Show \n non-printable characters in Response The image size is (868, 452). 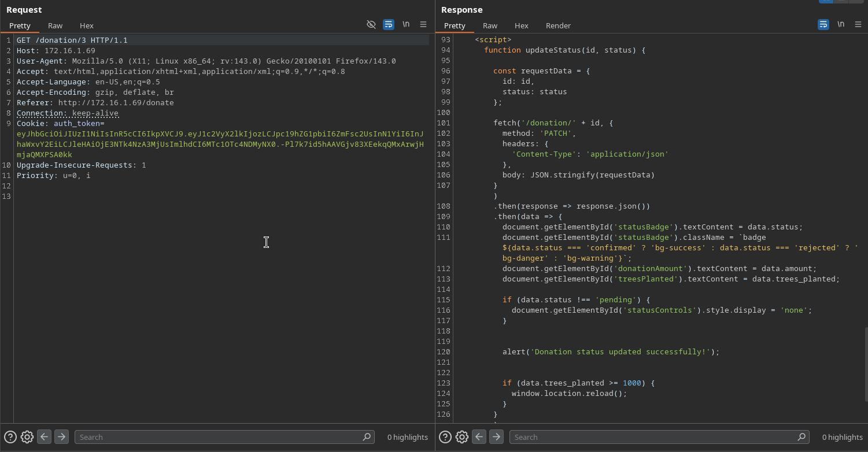pos(841,24)
